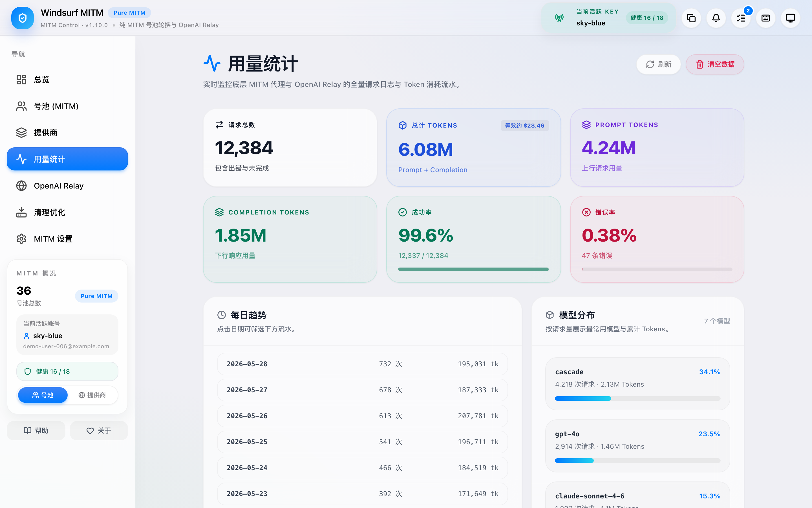Viewport: 812px width, 508px height.
Task: Select the 2026-05-26 trend row
Action: pos(362,416)
